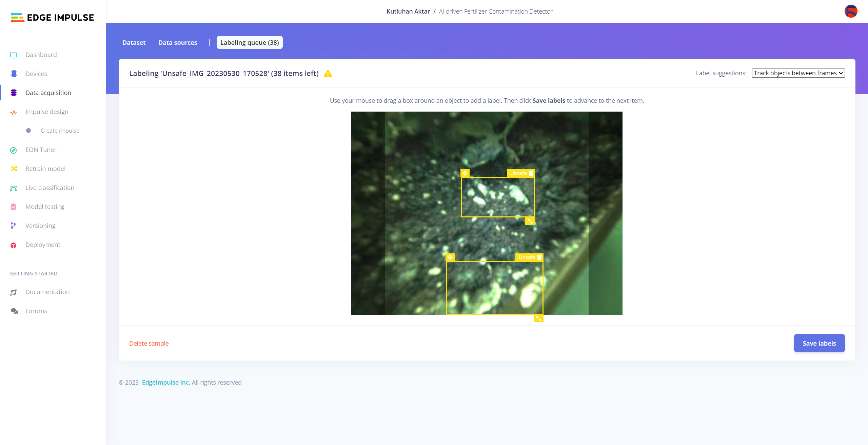Click the yellow warning triangle icon
Image resolution: width=868 pixels, height=445 pixels.
click(x=328, y=74)
